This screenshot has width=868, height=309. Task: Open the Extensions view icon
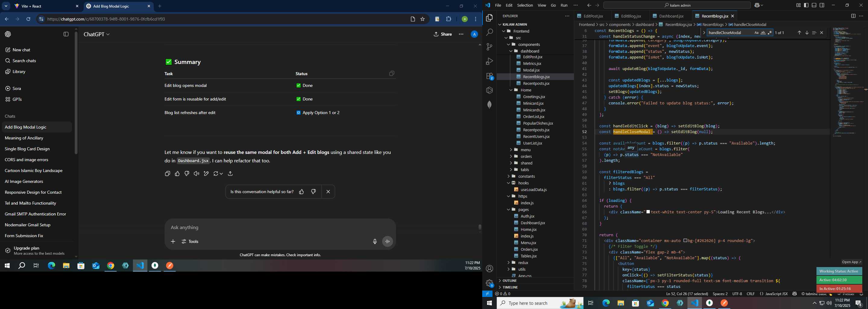click(489, 76)
